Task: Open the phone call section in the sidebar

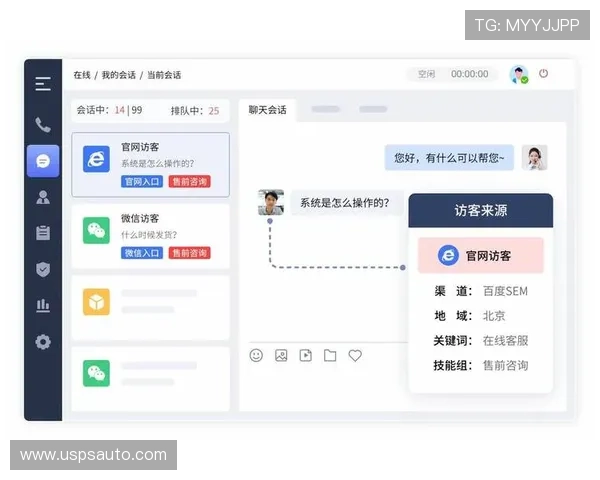Action: pos(43,125)
